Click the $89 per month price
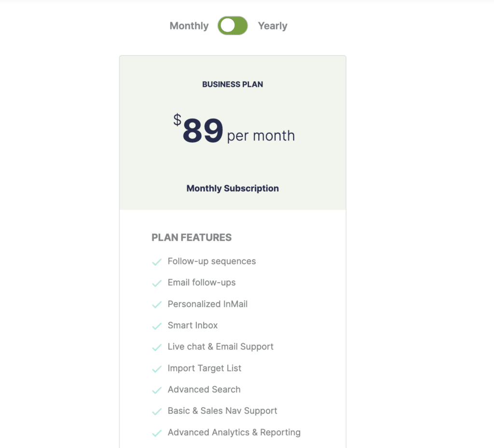The height and width of the screenshot is (448, 494). [234, 129]
